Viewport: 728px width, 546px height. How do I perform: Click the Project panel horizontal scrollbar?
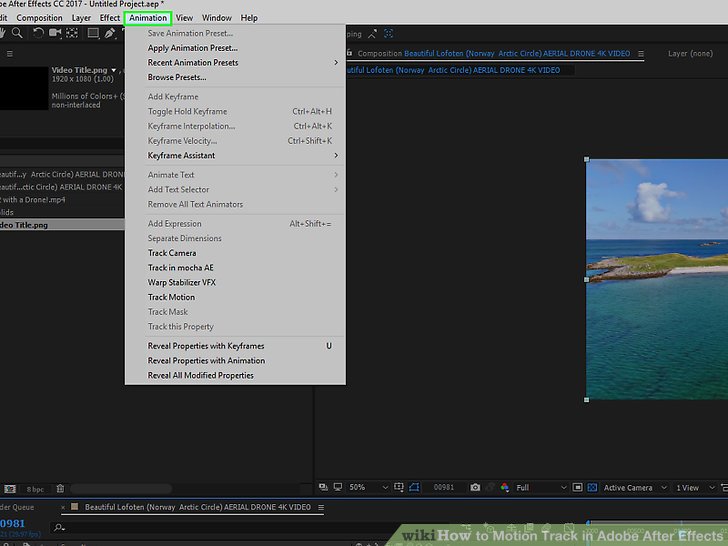(121, 489)
